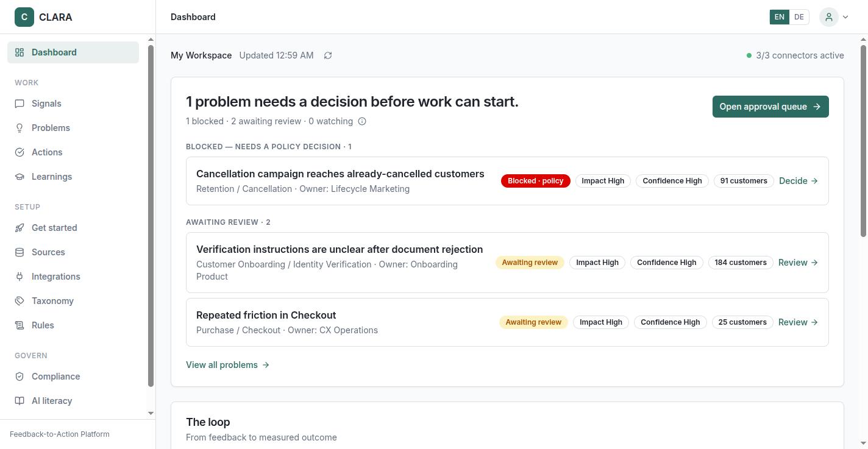
Task: Click Awaiting review badge on Verification row
Action: [530, 263]
